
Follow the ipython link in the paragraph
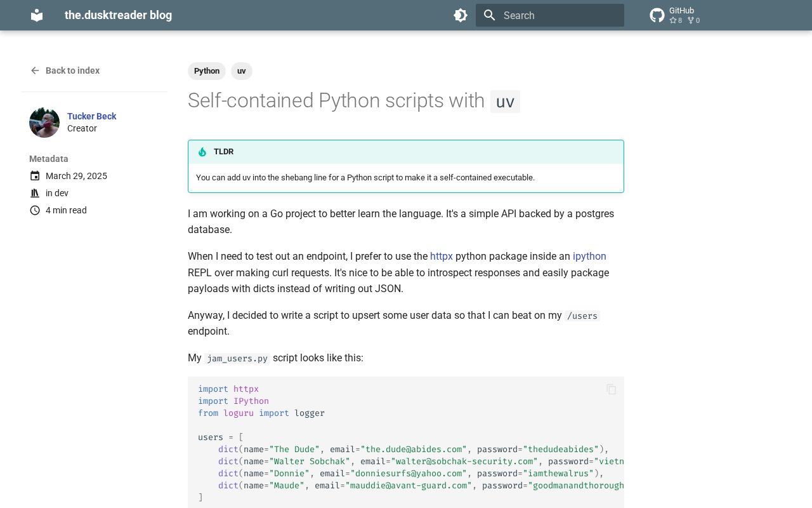(x=589, y=256)
